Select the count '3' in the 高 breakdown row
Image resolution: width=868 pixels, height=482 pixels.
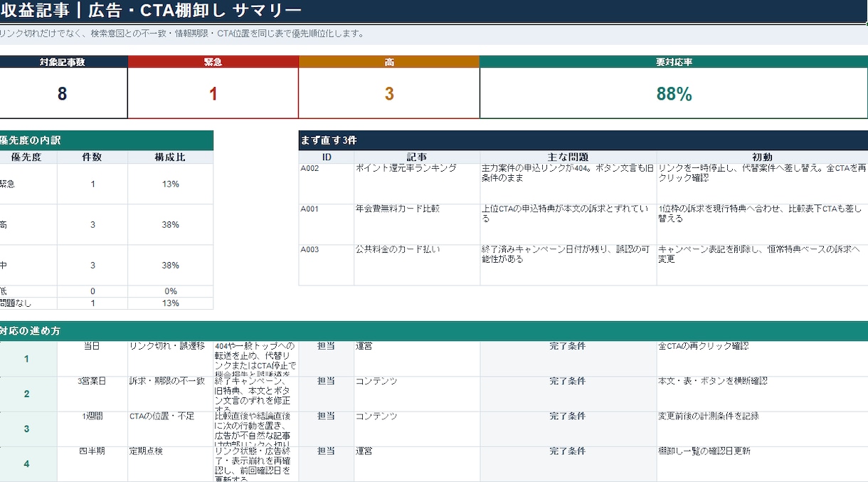[92, 225]
